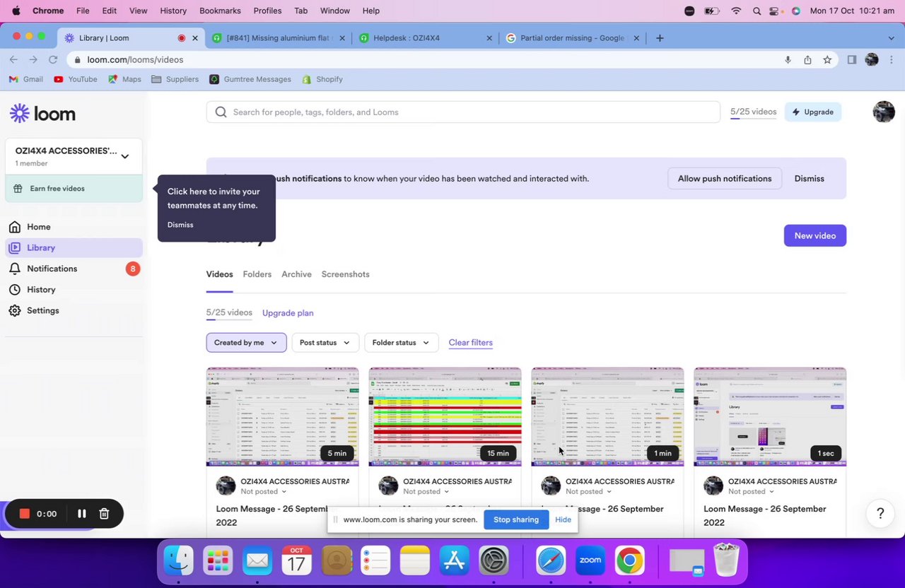Image resolution: width=905 pixels, height=588 pixels.
Task: Click the Chrome back arrow
Action: [13, 60]
